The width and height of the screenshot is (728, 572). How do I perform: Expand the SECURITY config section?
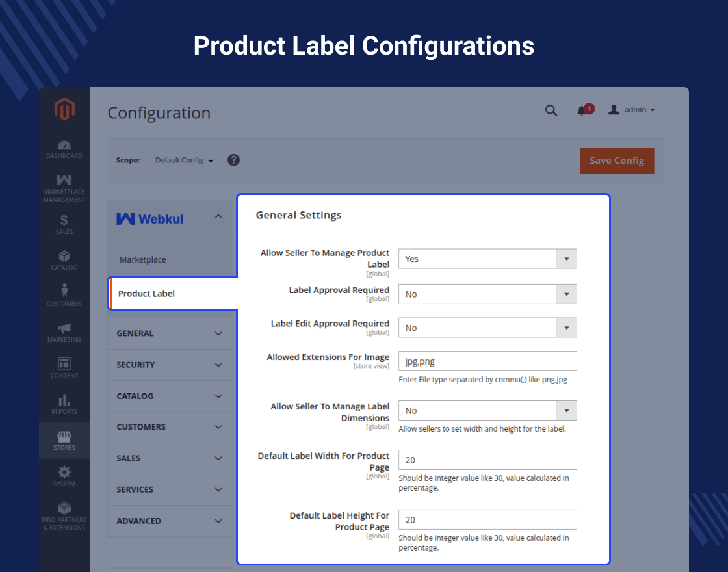[x=170, y=365]
